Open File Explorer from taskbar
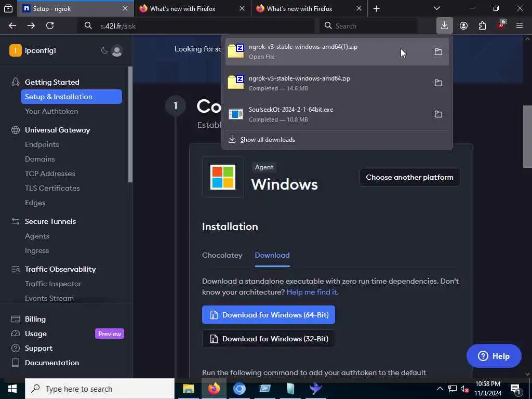 tap(188, 389)
